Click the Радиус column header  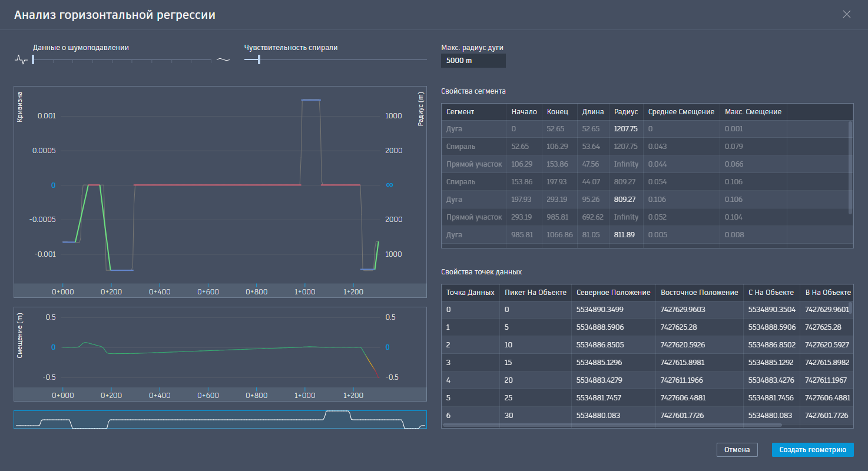coord(626,111)
